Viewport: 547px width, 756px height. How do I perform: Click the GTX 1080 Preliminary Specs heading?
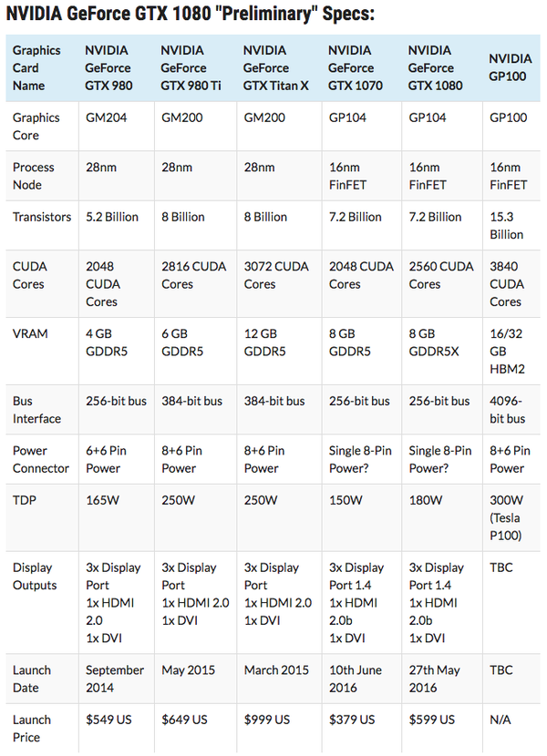191,14
